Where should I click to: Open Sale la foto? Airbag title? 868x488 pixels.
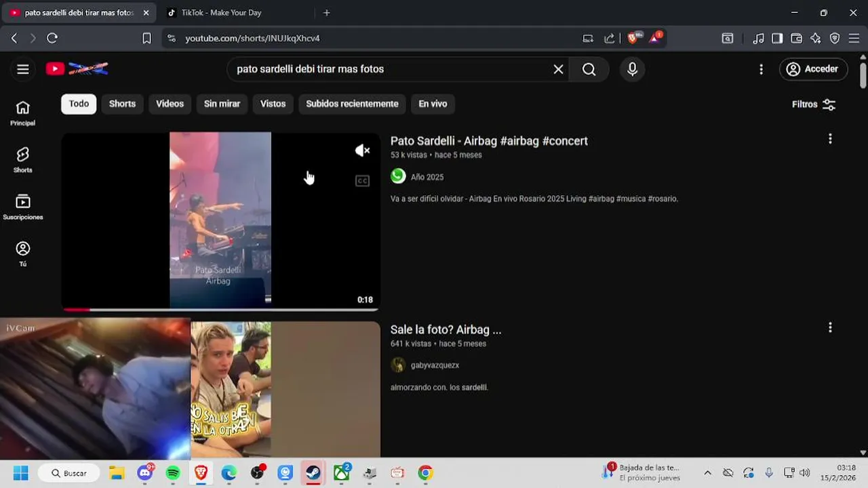pyautogui.click(x=446, y=329)
